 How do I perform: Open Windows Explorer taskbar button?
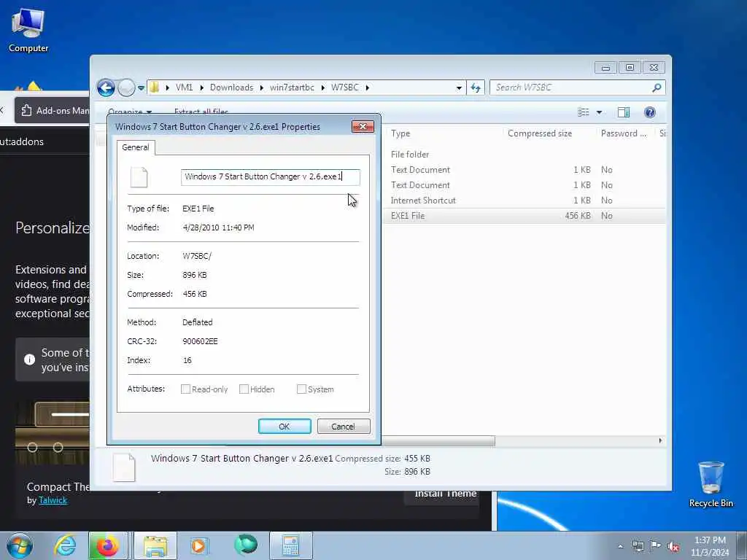(155, 545)
